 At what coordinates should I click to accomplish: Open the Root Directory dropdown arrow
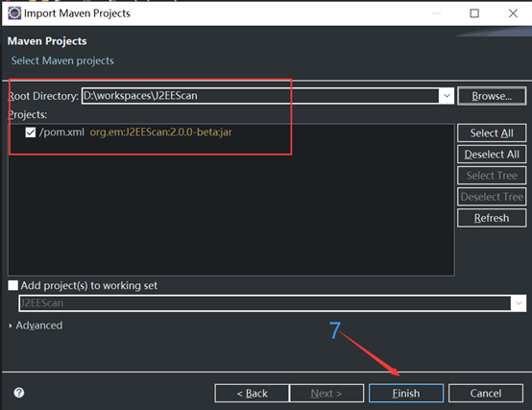[x=447, y=96]
